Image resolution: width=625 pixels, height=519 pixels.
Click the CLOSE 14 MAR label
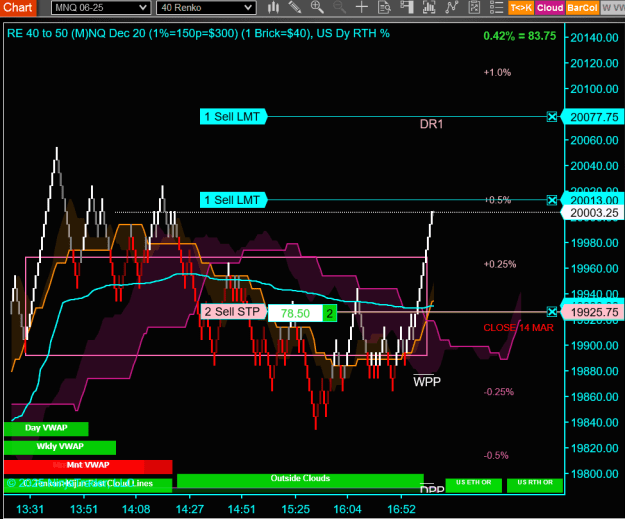click(518, 328)
